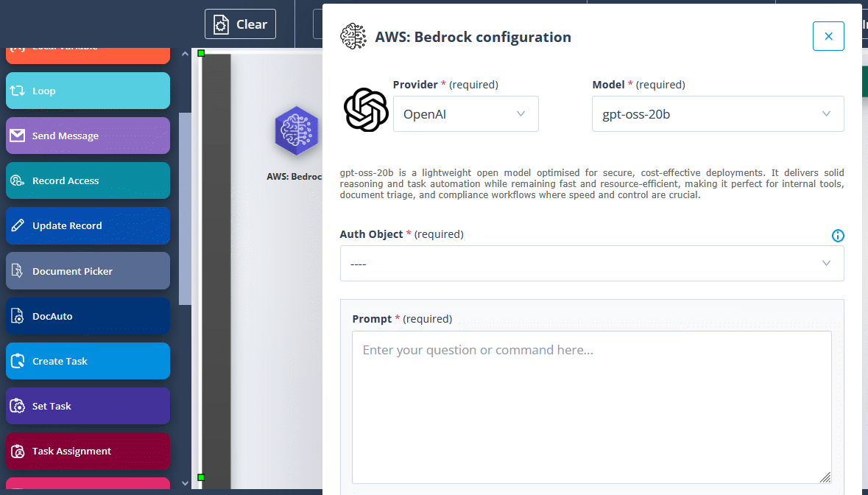Click the gpt-oss-20b model description text
Viewport: 868px width, 495px height.
click(x=592, y=184)
